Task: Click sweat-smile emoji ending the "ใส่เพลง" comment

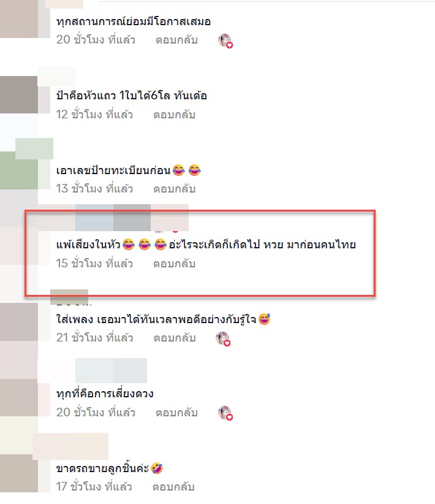Action: [x=265, y=319]
